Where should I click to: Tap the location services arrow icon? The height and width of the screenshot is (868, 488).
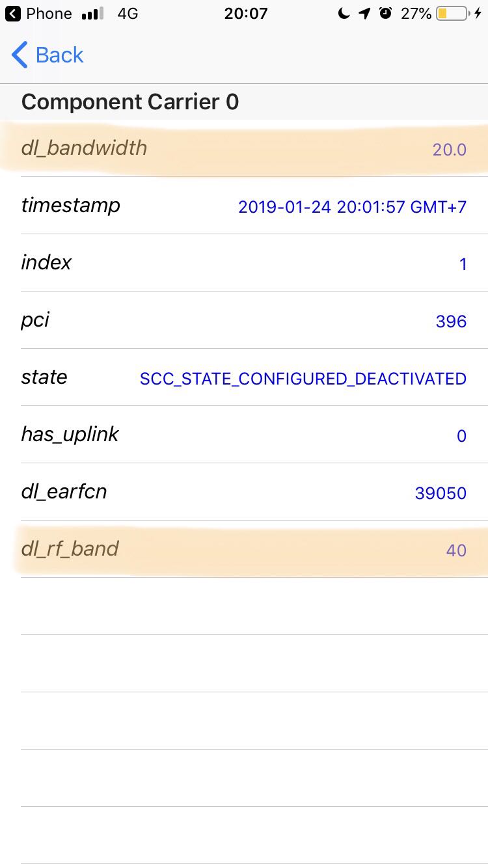tap(364, 13)
